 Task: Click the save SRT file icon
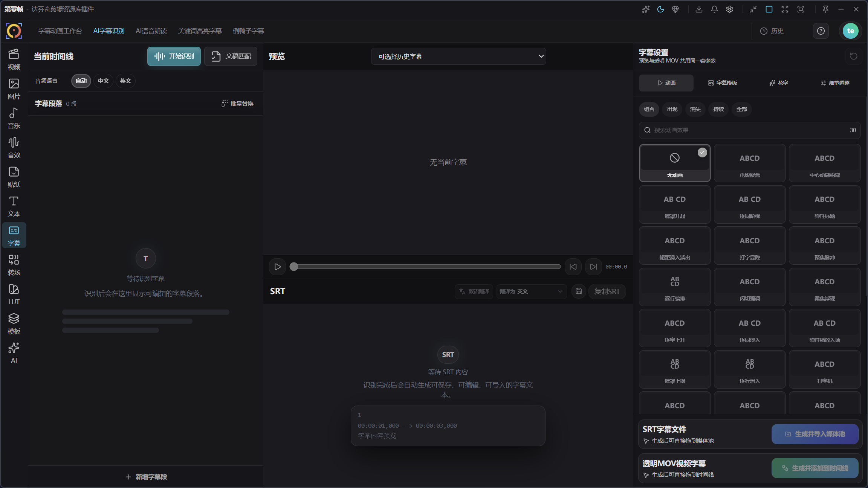click(x=579, y=291)
